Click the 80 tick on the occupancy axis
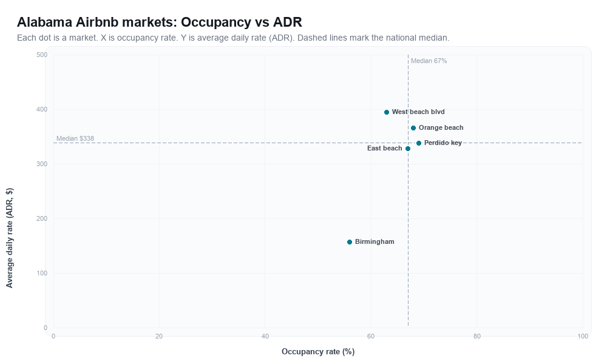The width and height of the screenshot is (607, 364). [477, 337]
